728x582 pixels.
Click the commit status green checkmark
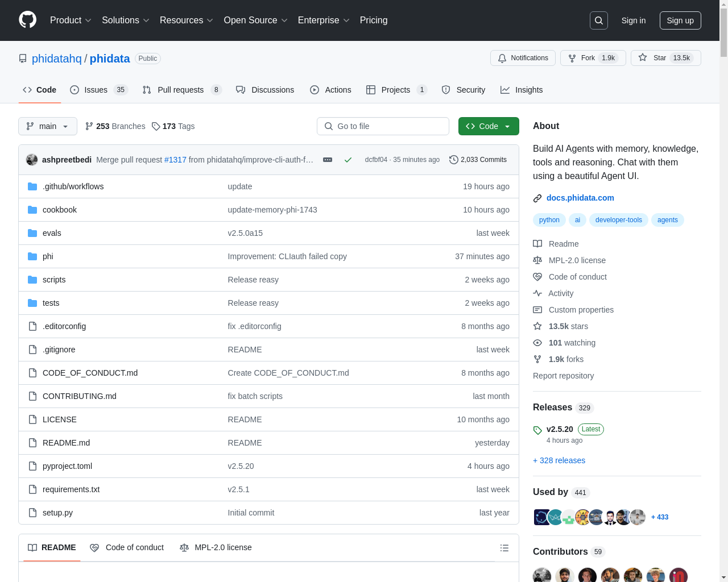coord(348,160)
